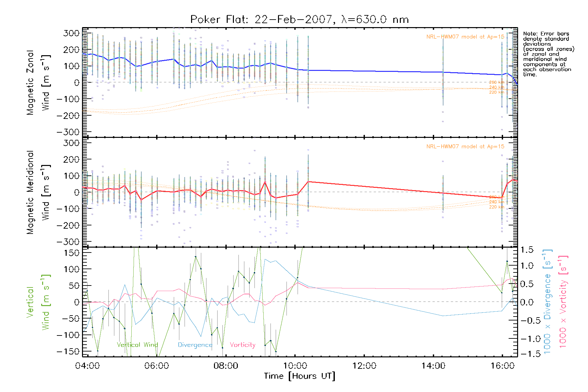Click the 'Vertical Wind' legend label
Image resolution: width=588 pixels, height=392 pixels.
tap(137, 345)
